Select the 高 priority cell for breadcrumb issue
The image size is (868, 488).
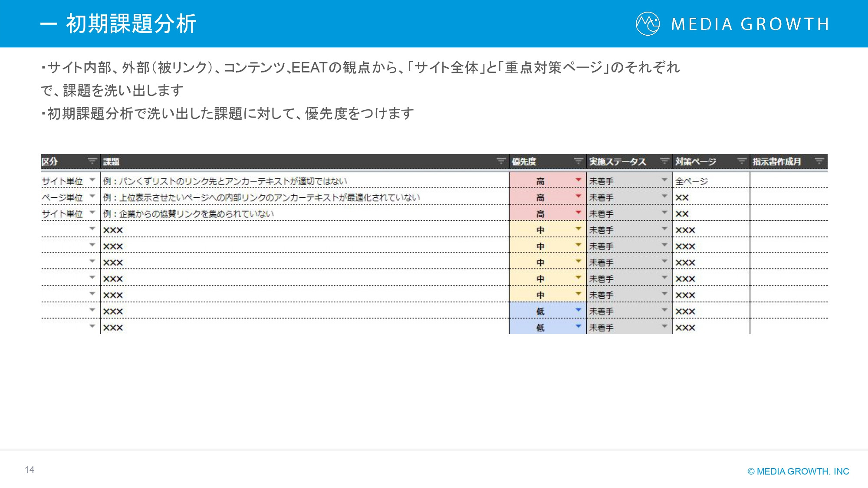(540, 180)
